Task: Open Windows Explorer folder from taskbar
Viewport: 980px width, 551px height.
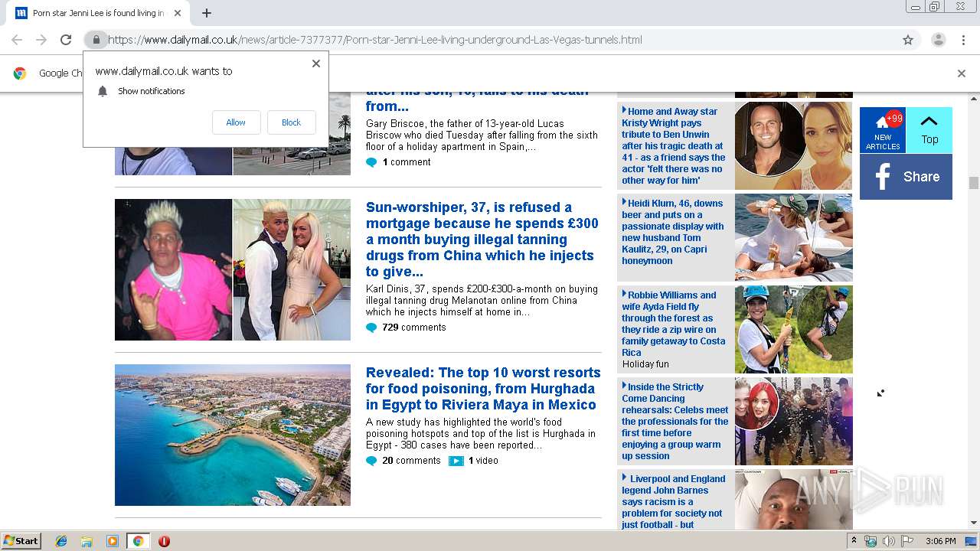Action: pos(87,541)
